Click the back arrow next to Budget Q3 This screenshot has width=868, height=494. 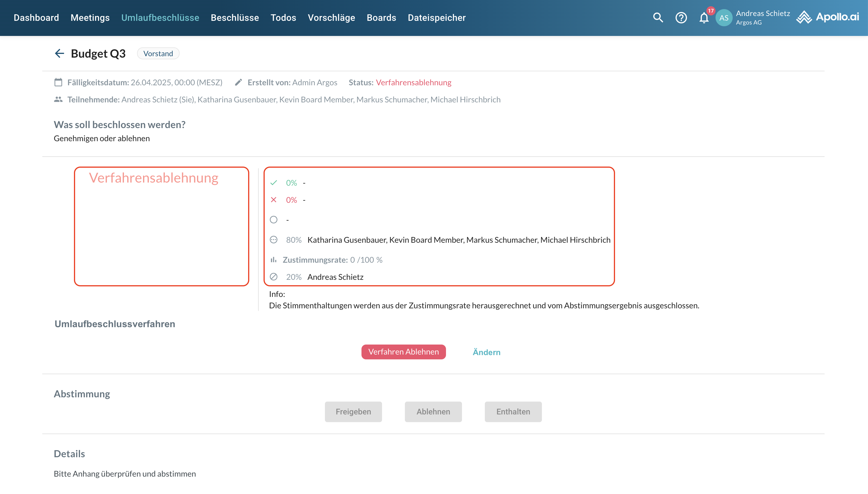(x=59, y=53)
